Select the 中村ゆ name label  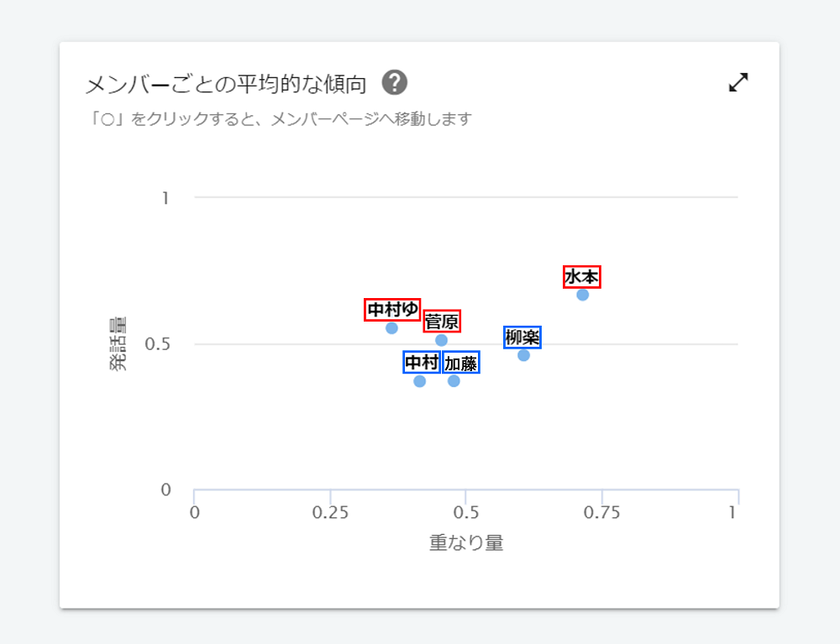[x=392, y=310]
